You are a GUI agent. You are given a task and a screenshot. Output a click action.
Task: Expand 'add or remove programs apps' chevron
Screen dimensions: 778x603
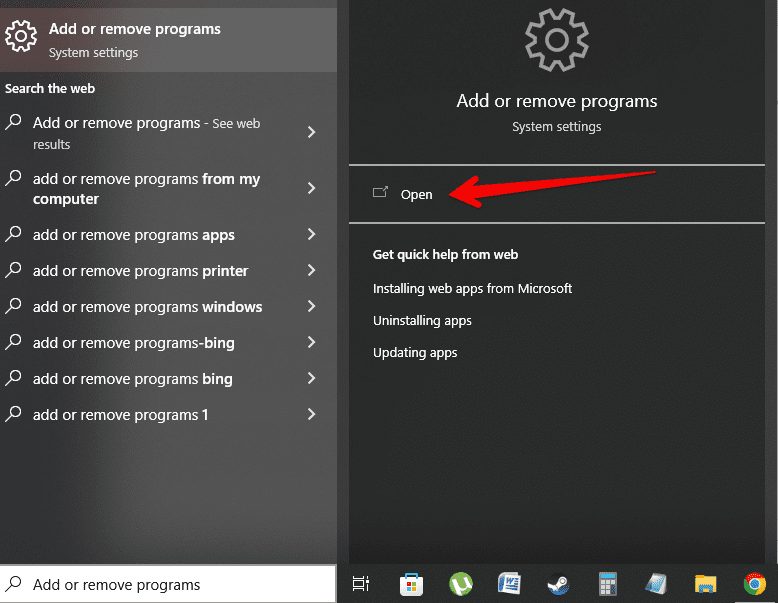pyautogui.click(x=311, y=234)
